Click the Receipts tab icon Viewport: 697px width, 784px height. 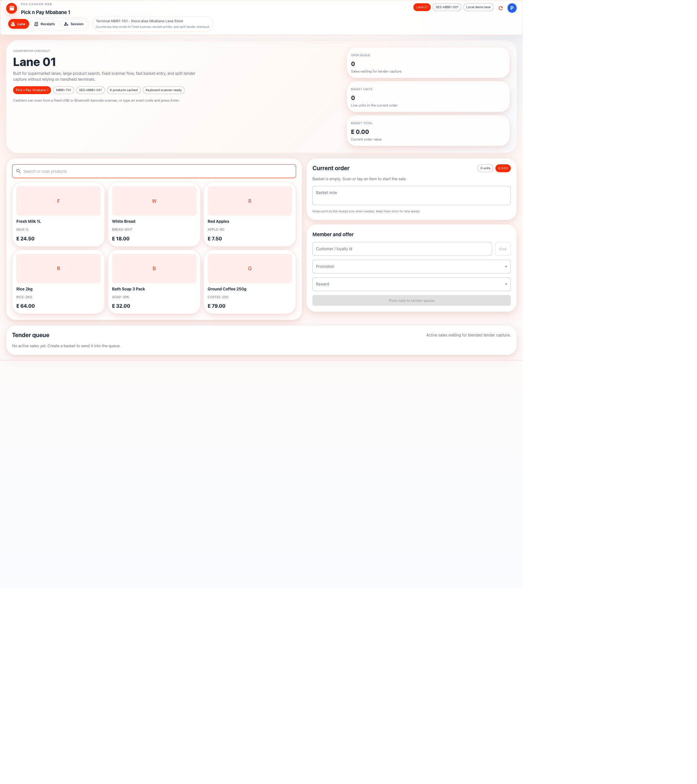click(x=36, y=24)
